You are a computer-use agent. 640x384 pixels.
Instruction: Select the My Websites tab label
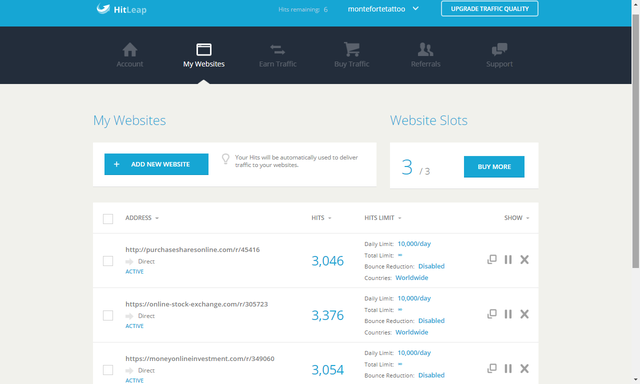pyautogui.click(x=204, y=64)
